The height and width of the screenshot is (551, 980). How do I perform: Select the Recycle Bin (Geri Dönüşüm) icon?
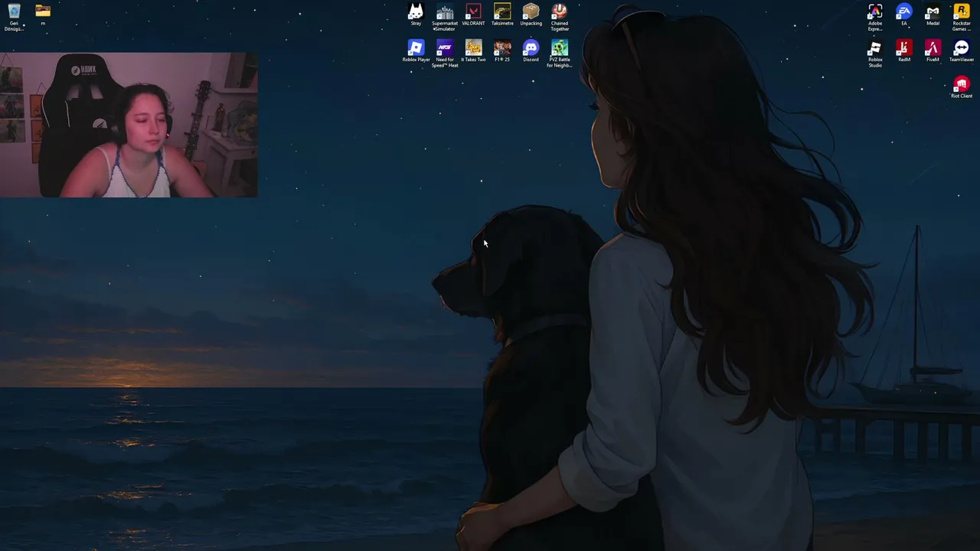(x=14, y=17)
